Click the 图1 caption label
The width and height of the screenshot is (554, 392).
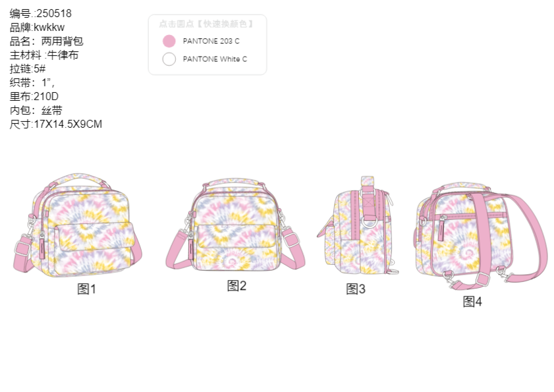coord(86,289)
